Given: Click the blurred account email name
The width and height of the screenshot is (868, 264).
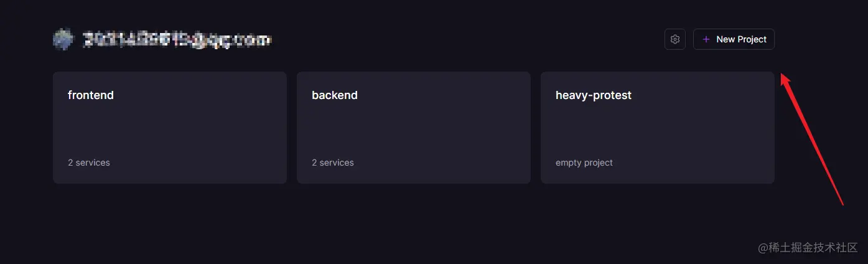Looking at the screenshot, I should pyautogui.click(x=177, y=40).
